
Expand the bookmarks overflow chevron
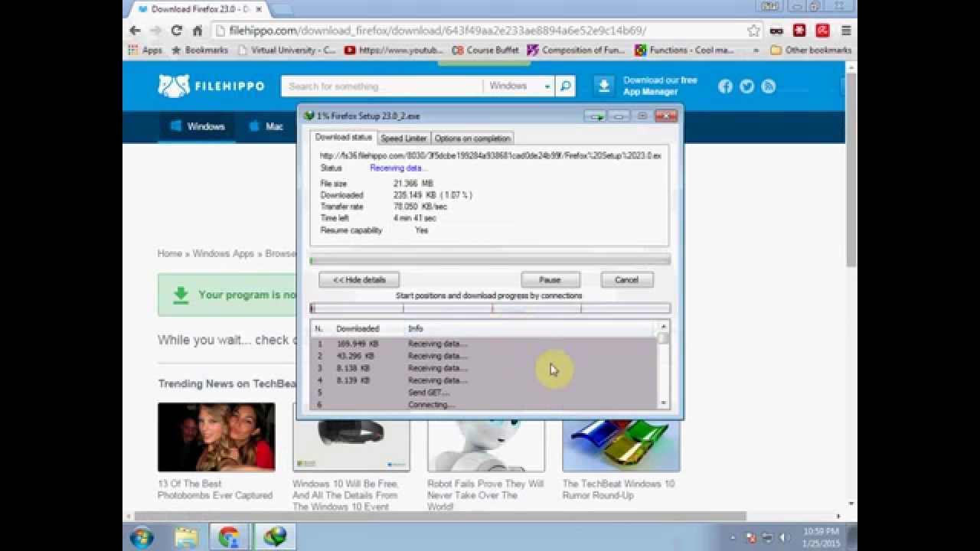pos(756,50)
